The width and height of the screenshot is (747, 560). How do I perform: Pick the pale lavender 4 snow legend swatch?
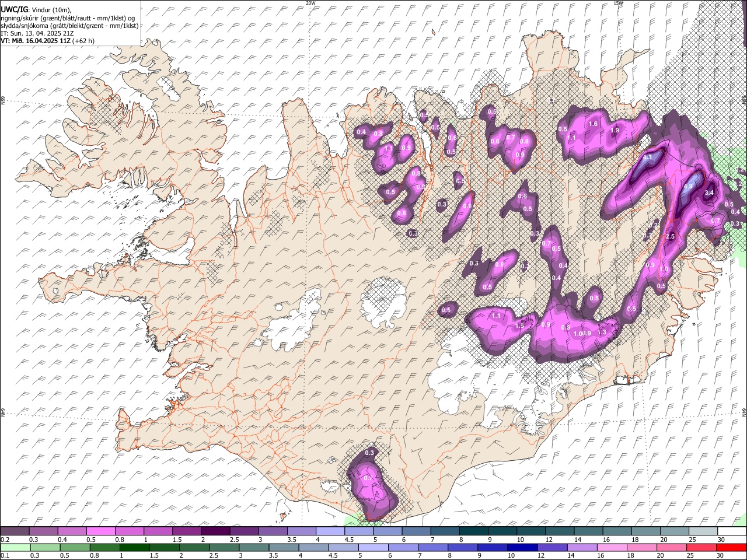[330, 531]
